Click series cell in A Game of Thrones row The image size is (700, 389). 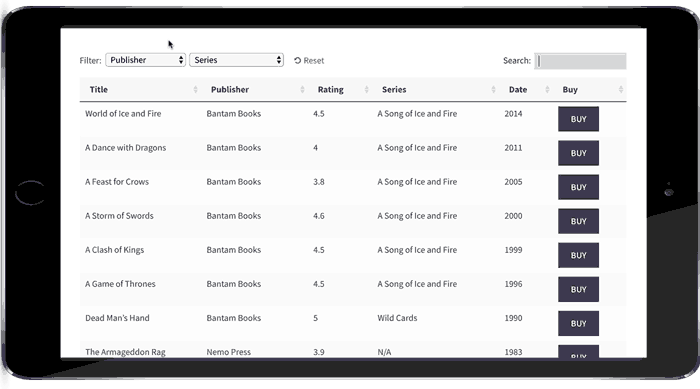tap(417, 284)
